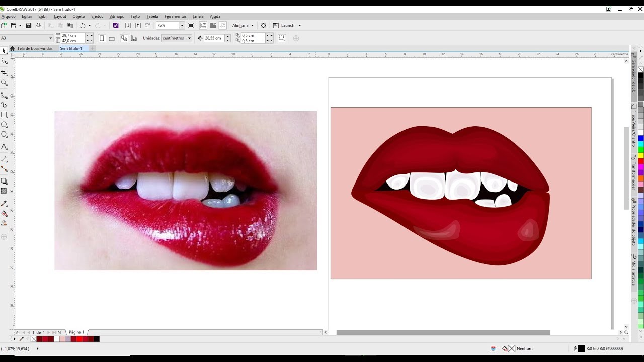This screenshot has width=644, height=362.
Task: Choose the no-color X swatch in document palette
Action: point(33,339)
